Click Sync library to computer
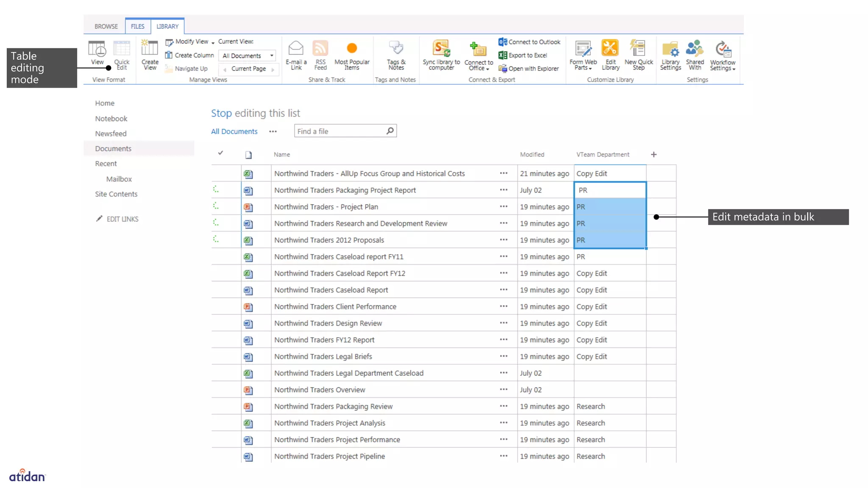 tap(441, 55)
